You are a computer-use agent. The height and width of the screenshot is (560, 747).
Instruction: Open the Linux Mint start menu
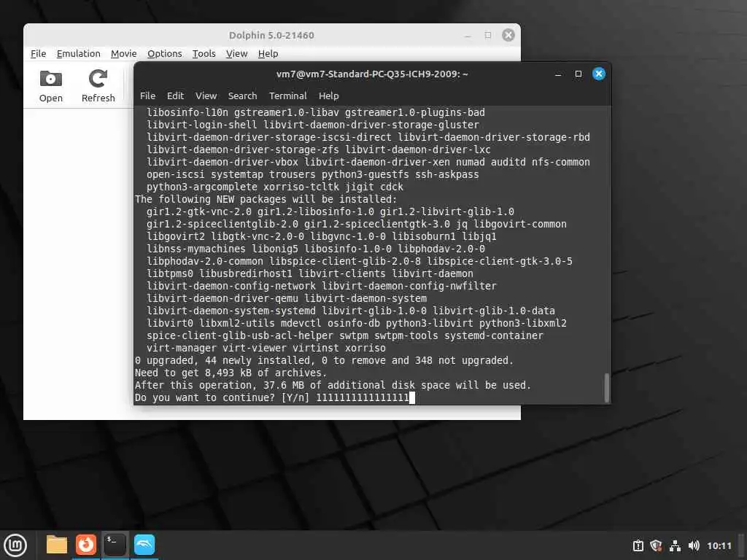(x=15, y=545)
